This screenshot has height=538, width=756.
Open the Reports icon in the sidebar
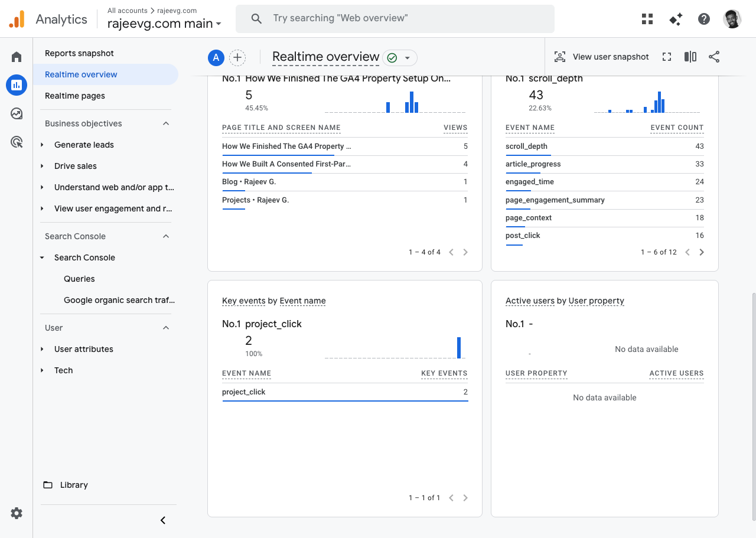click(17, 84)
